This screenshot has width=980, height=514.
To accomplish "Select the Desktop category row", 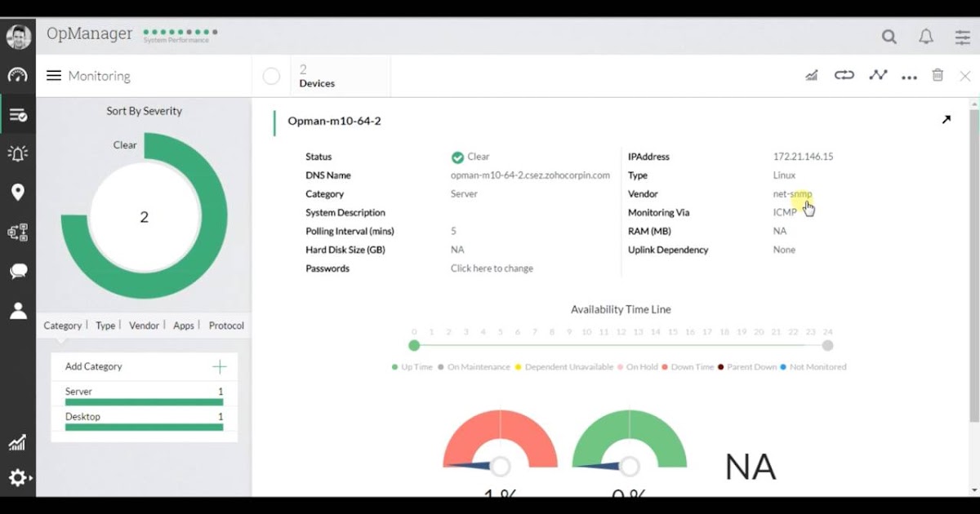I will pos(144,421).
